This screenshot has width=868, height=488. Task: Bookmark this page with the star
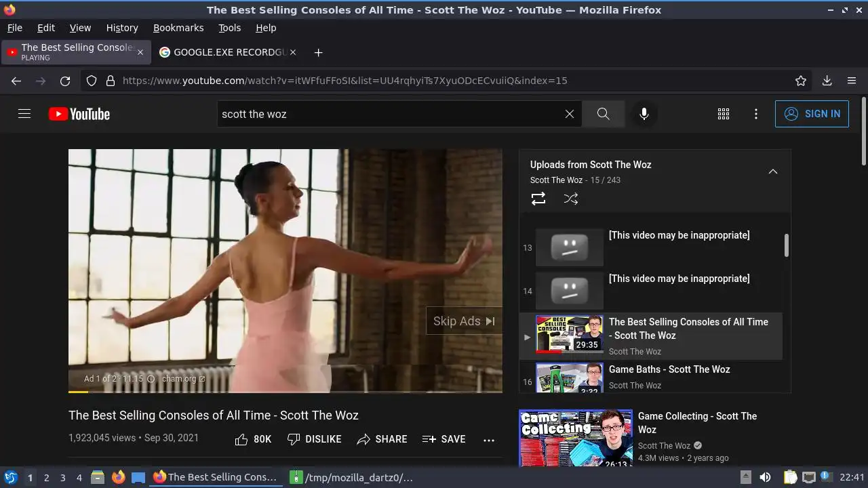[x=801, y=81]
